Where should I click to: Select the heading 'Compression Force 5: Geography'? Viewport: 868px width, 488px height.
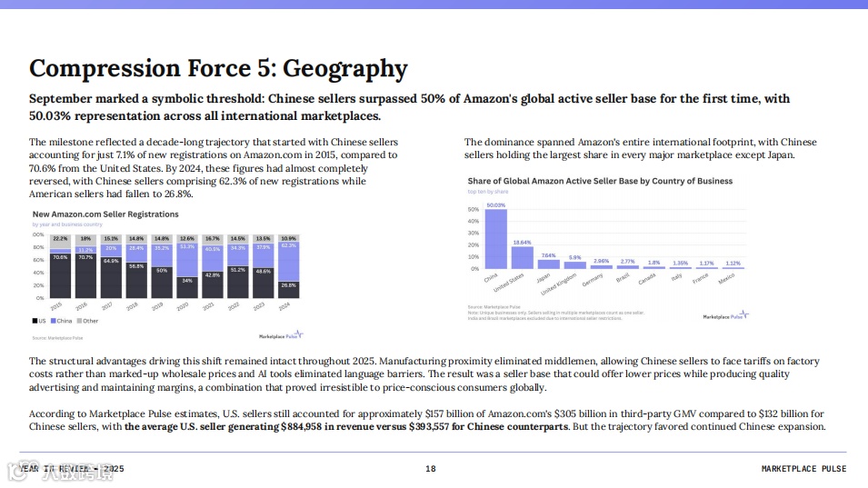pyautogui.click(x=218, y=68)
